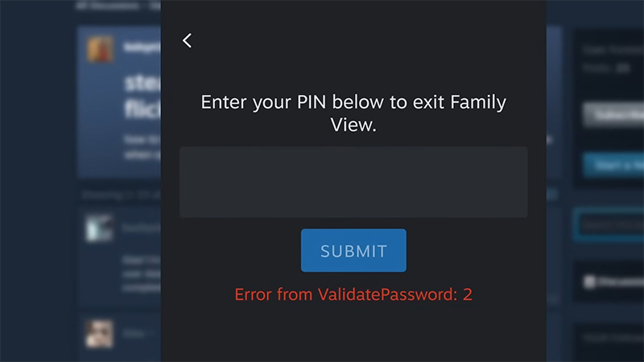Click the back arrow in the PIN dialog
The image size is (644, 362).
pos(187,40)
